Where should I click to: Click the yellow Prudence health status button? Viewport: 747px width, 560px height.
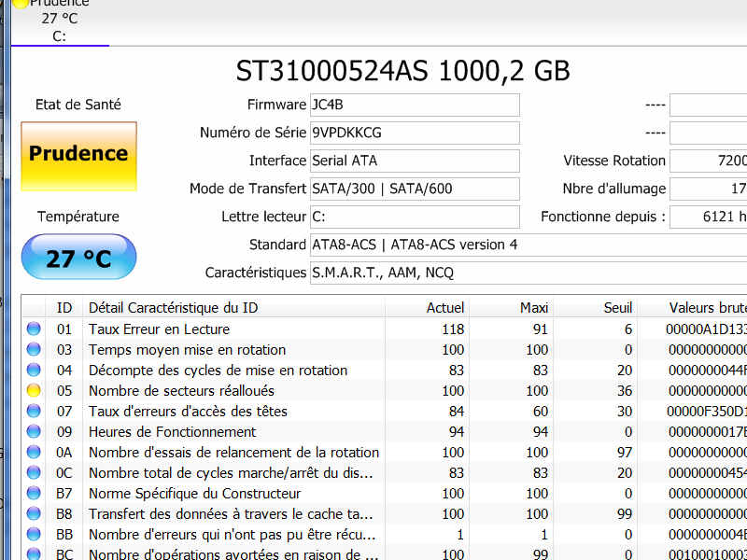click(78, 156)
